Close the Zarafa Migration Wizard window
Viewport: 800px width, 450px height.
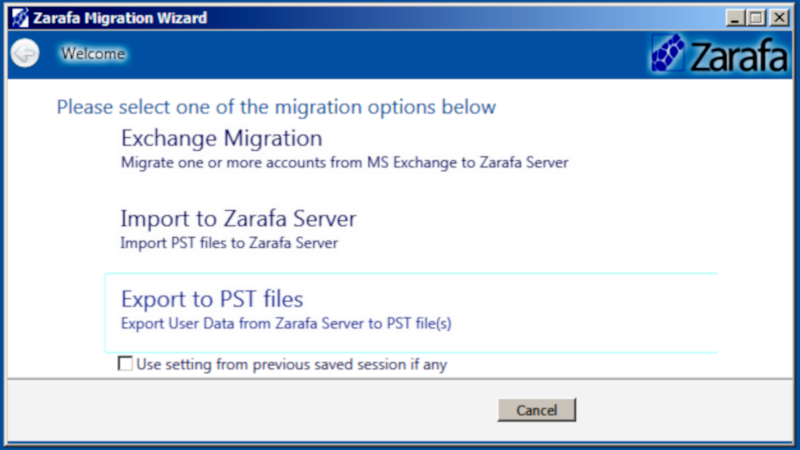pyautogui.click(x=775, y=17)
